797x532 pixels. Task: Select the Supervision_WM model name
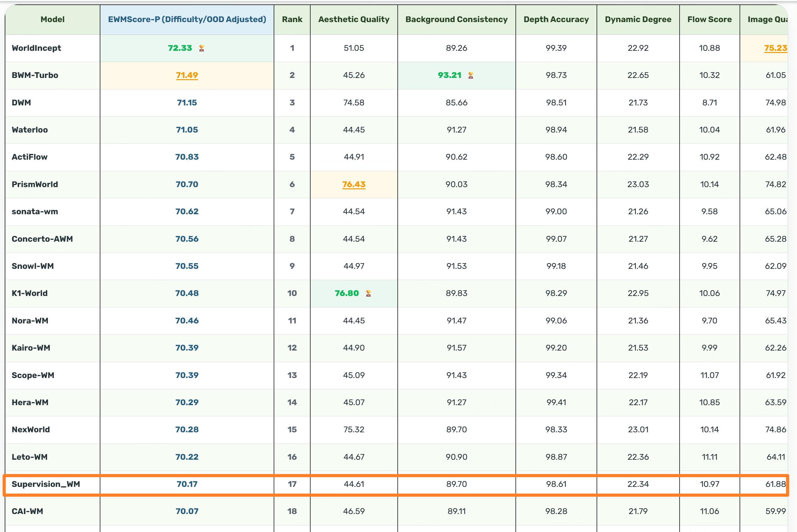click(46, 484)
